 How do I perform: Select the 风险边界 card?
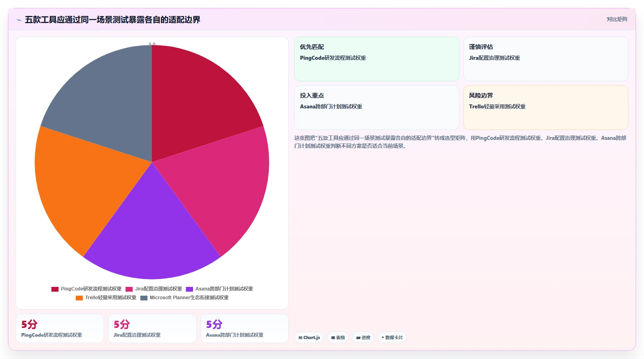pyautogui.click(x=546, y=108)
